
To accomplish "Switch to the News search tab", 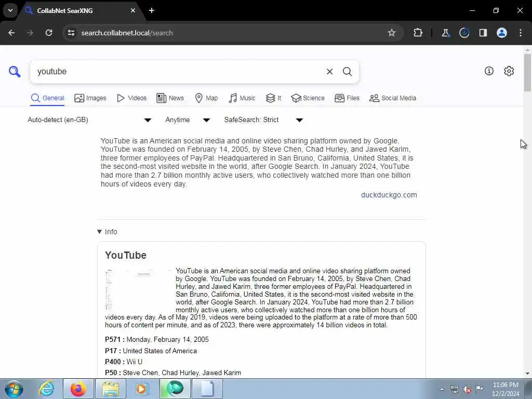I will 170,98.
